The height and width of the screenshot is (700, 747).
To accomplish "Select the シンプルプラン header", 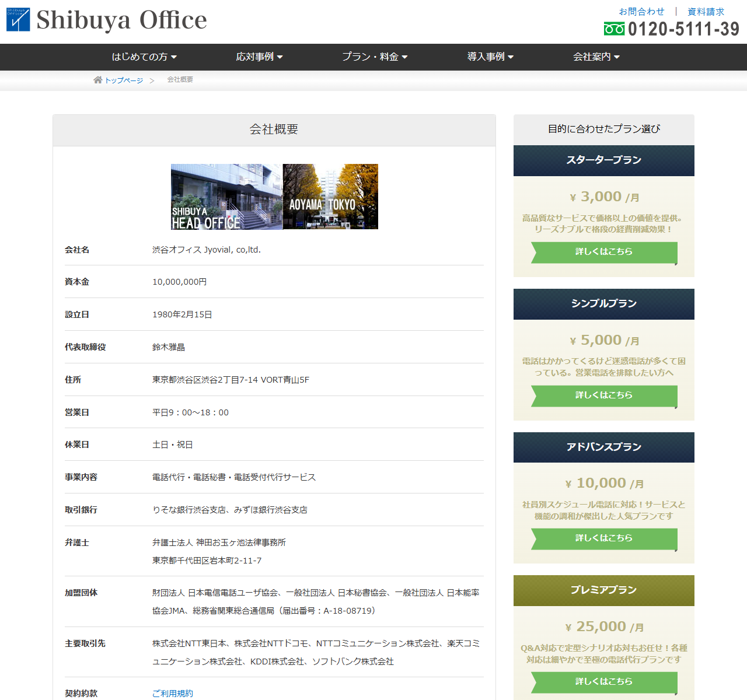I will coord(604,304).
